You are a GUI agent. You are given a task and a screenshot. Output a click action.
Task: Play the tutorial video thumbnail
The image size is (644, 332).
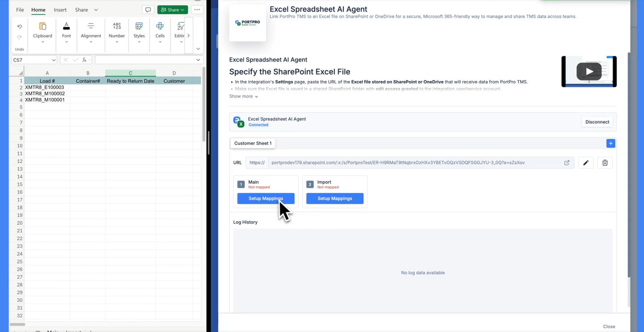tap(589, 71)
